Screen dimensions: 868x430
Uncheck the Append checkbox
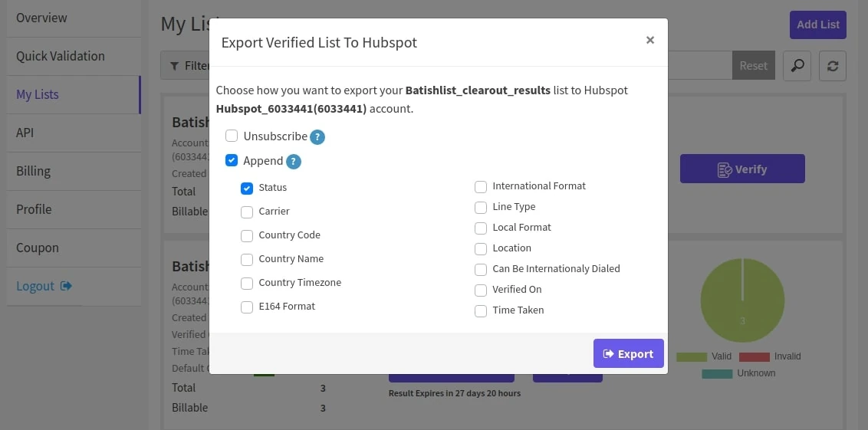pos(232,160)
